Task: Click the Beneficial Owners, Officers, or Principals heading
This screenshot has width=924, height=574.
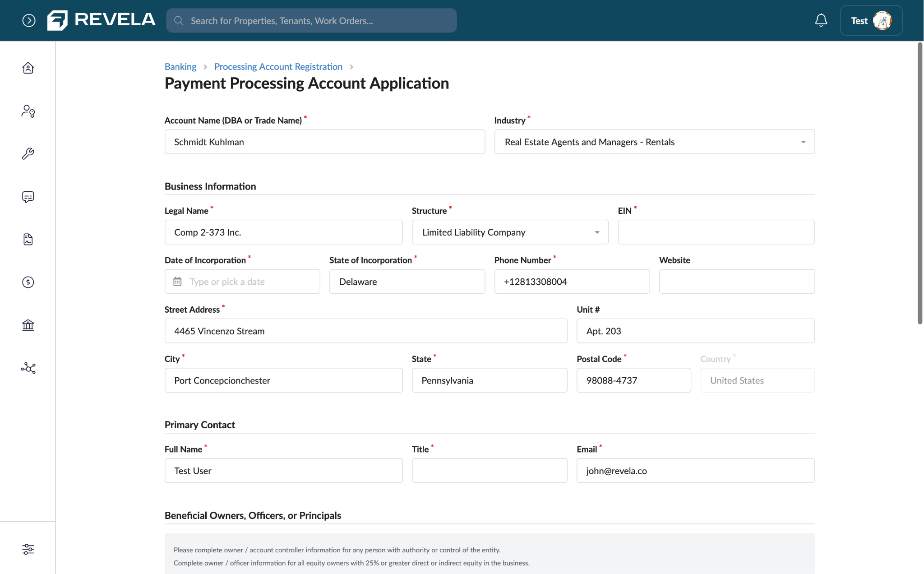Action: click(253, 515)
